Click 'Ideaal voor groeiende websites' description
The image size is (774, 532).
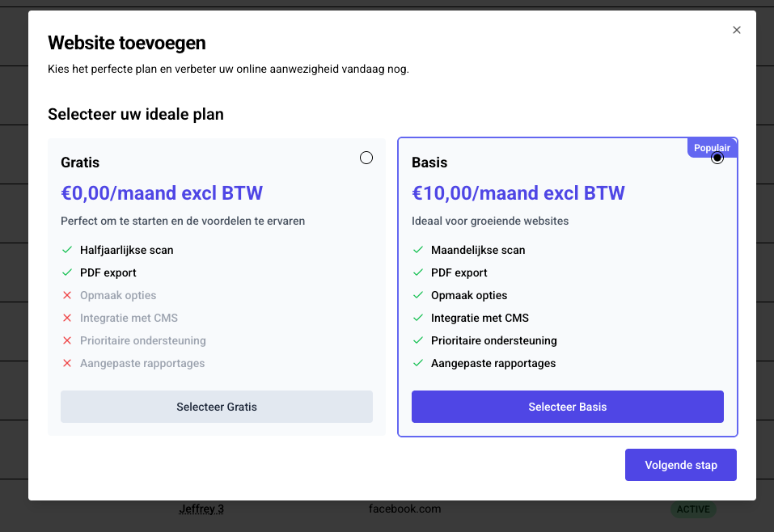[x=490, y=221]
